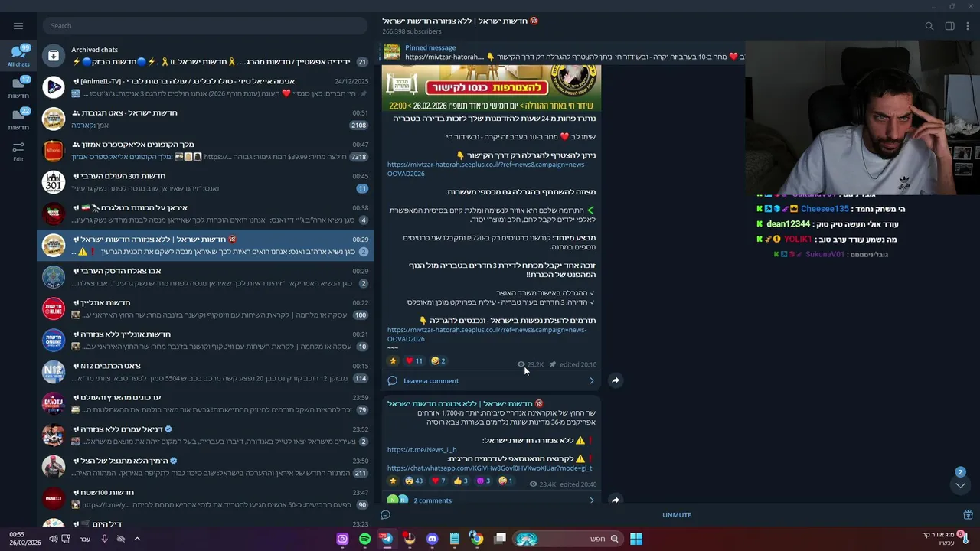Open the מלך הקופונים אליאקספרס אמזון chat
Screen dimensions: 980x551
coord(205,151)
